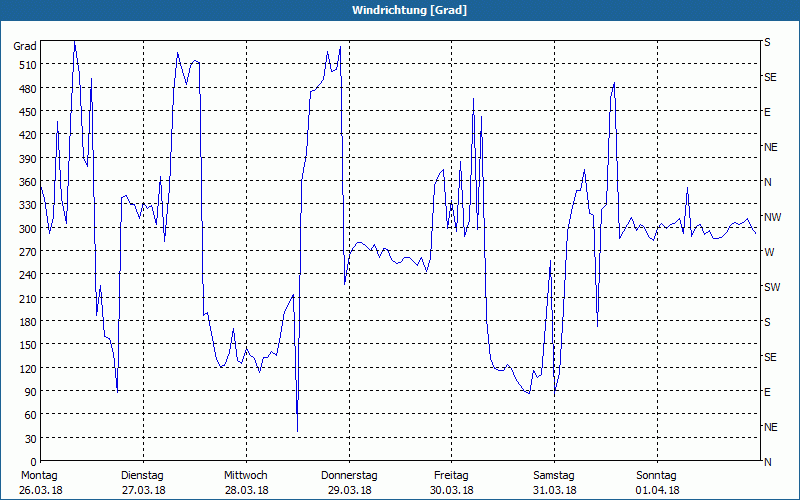Click the Dienstag day label

click(142, 476)
